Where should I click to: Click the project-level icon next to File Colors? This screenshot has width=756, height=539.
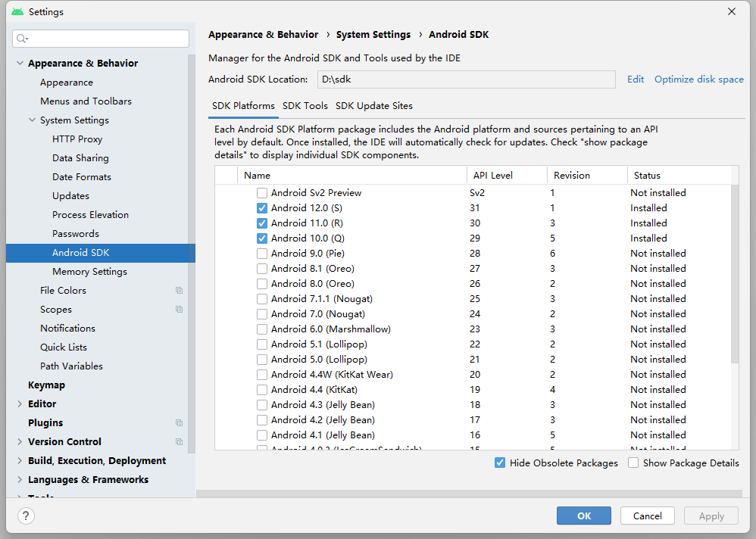click(x=179, y=291)
